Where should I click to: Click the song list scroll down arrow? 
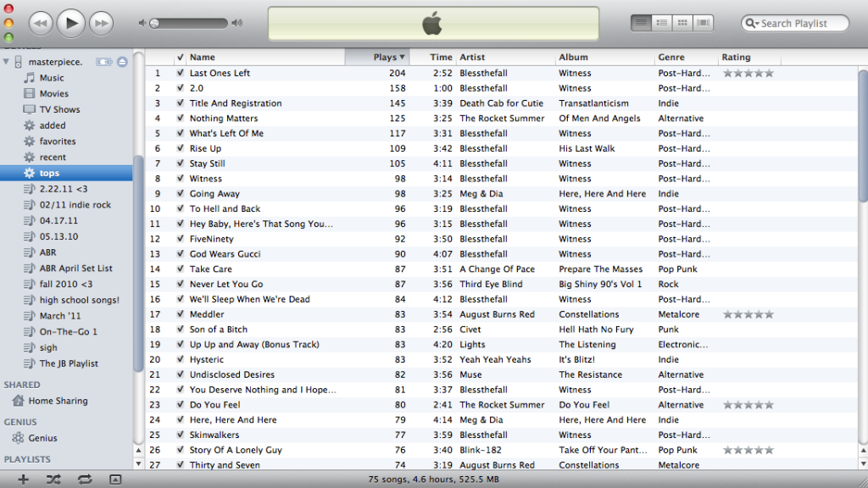[x=863, y=463]
